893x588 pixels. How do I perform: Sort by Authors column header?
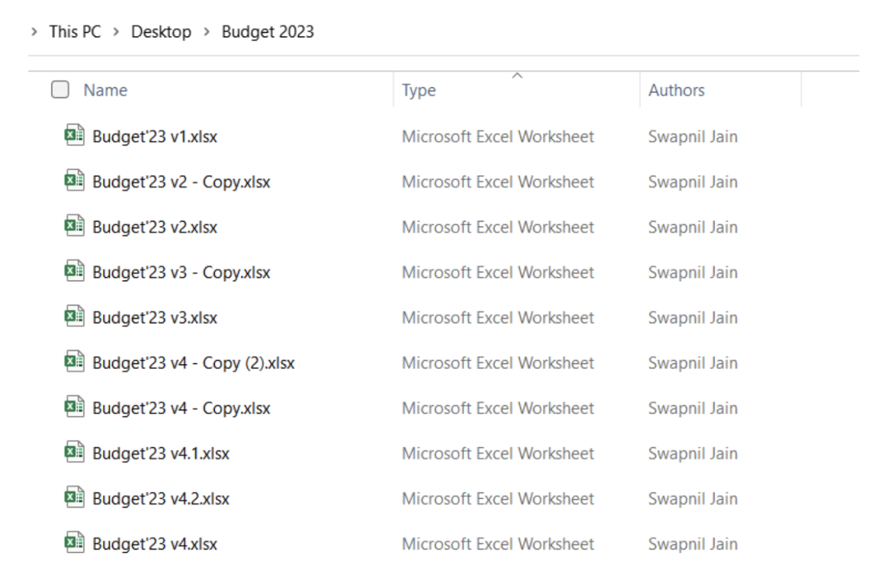point(676,90)
